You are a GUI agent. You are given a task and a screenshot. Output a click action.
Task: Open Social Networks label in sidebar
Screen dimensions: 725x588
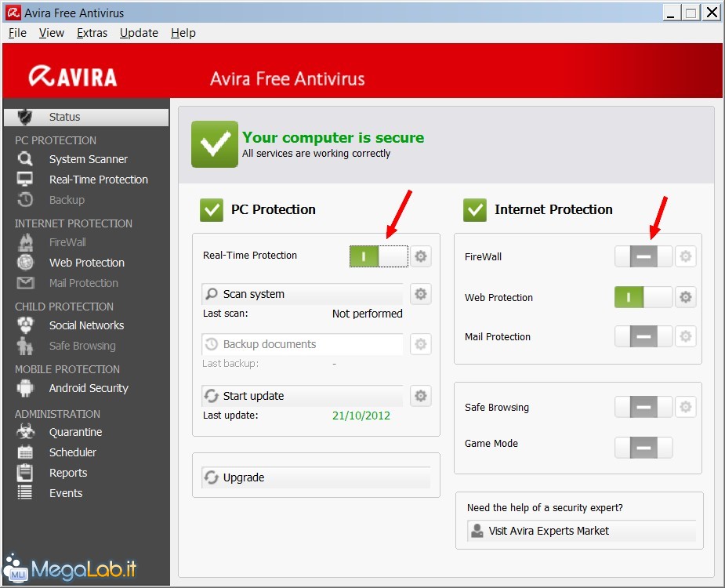pyautogui.click(x=86, y=325)
